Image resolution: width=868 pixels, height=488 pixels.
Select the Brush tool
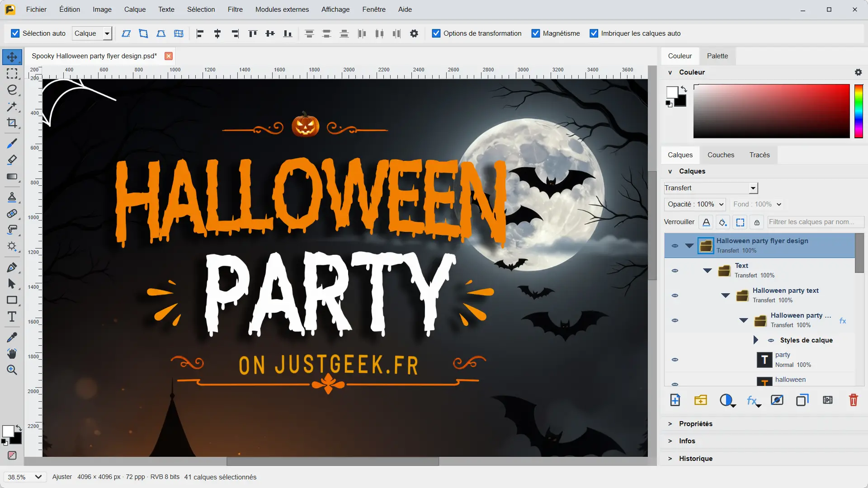[12, 143]
